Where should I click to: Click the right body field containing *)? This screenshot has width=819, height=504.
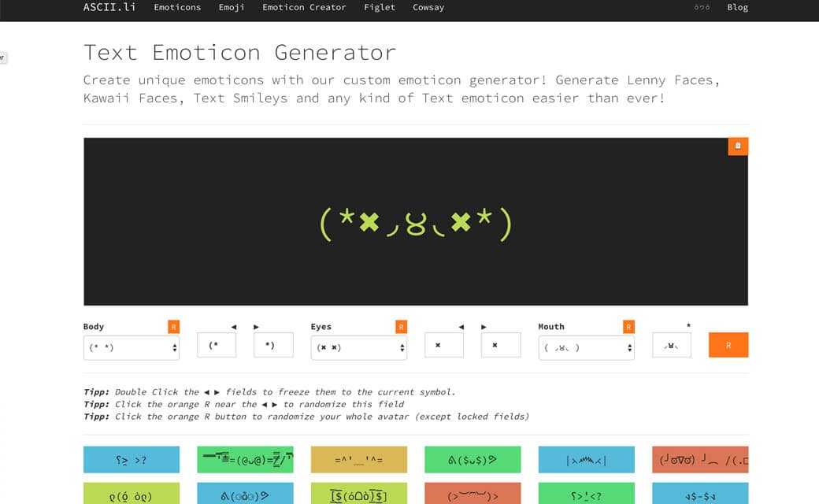pyautogui.click(x=273, y=345)
